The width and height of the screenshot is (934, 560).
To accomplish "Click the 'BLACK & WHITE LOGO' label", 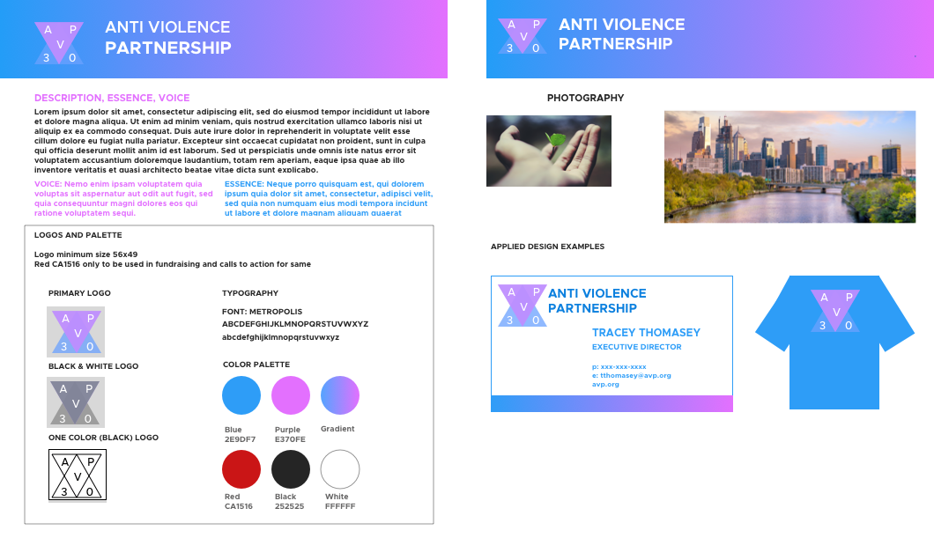I will (x=93, y=366).
